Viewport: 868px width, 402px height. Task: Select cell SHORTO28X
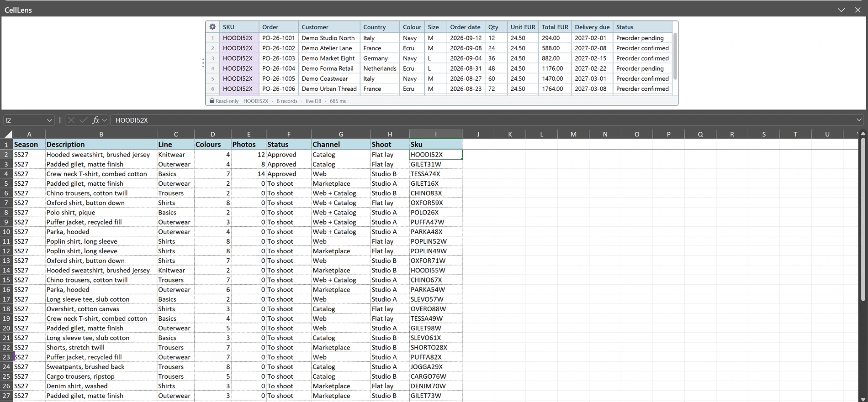436,348
